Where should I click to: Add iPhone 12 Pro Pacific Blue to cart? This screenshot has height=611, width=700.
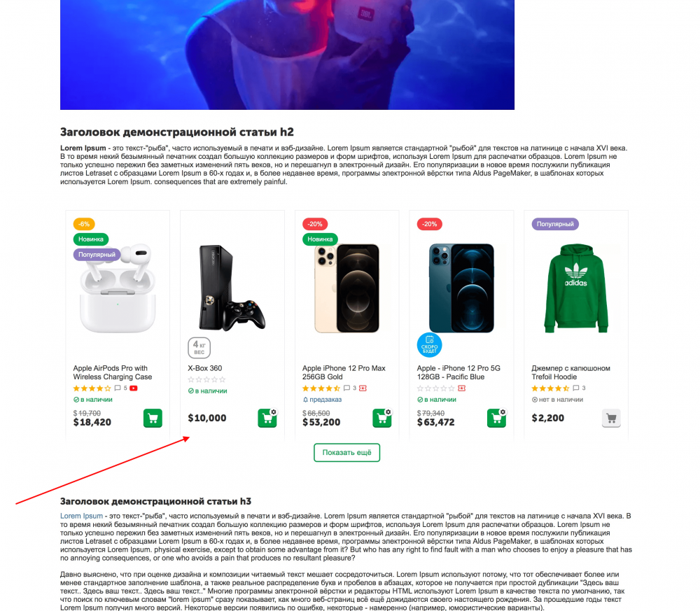496,419
